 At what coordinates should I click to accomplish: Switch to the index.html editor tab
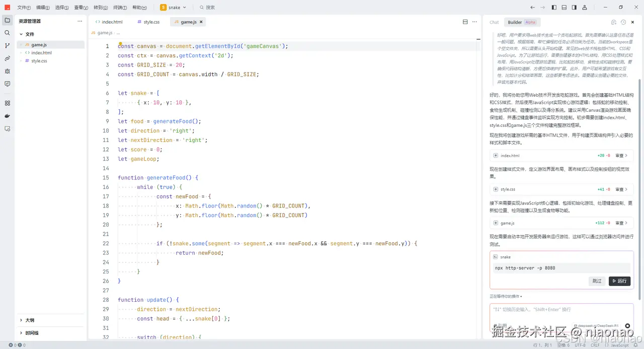pyautogui.click(x=109, y=22)
